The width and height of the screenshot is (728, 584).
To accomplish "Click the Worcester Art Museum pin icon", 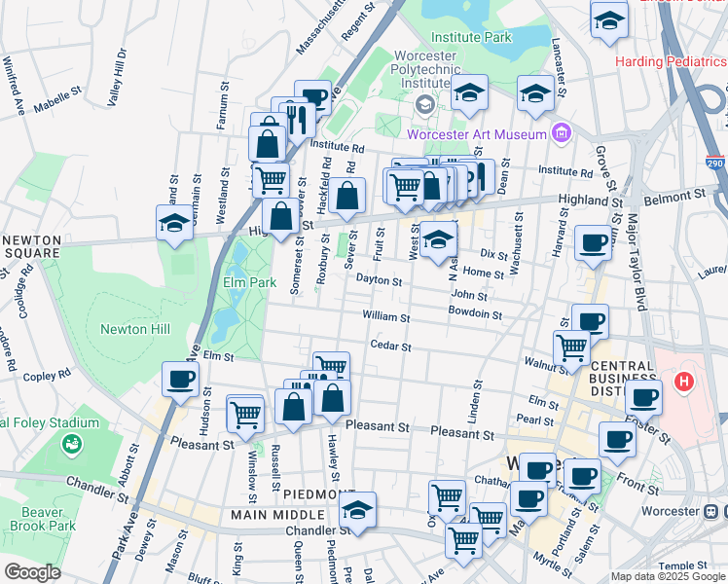I will tap(563, 134).
